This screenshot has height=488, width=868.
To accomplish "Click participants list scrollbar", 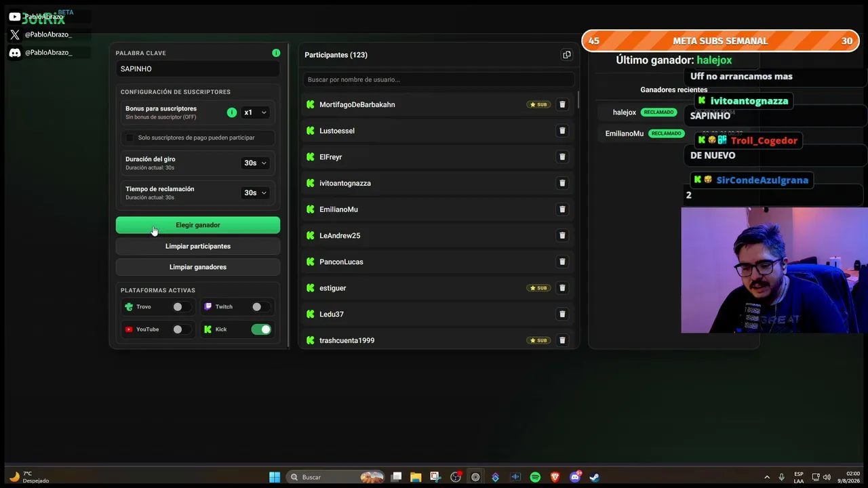I will tap(578, 100).
